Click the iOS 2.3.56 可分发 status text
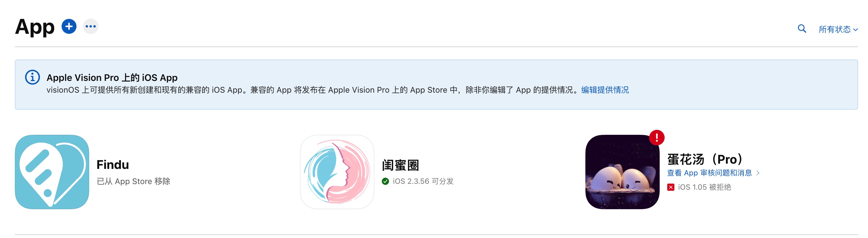The width and height of the screenshot is (868, 238). coord(423,181)
